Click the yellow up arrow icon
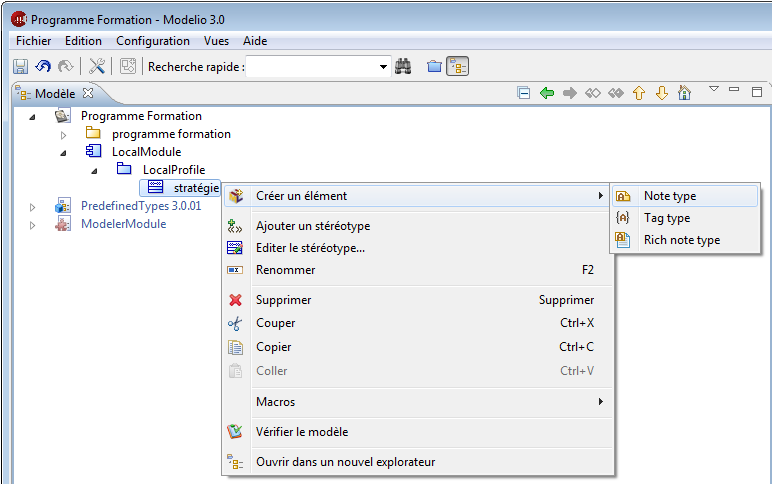Screen dimensions: 772x484 [639, 93]
